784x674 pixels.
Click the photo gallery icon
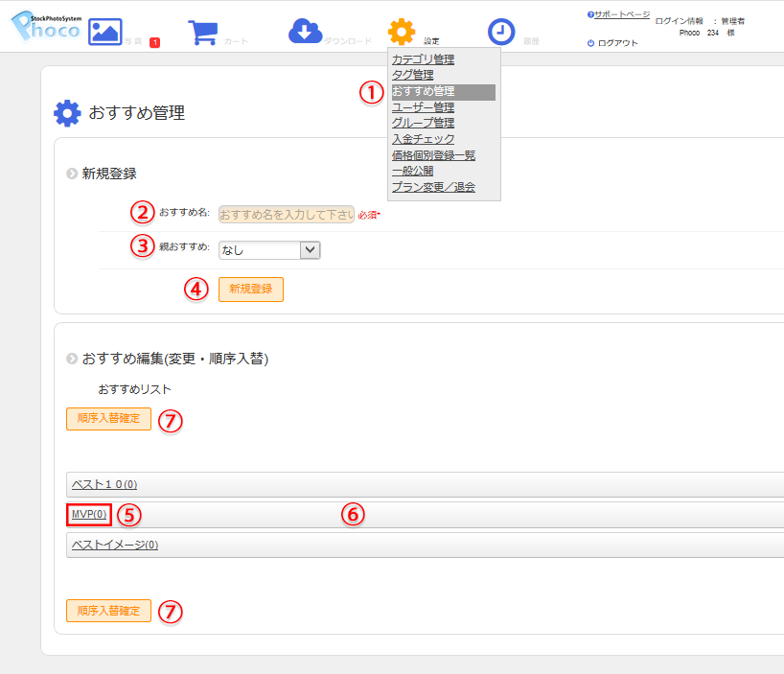point(105,32)
